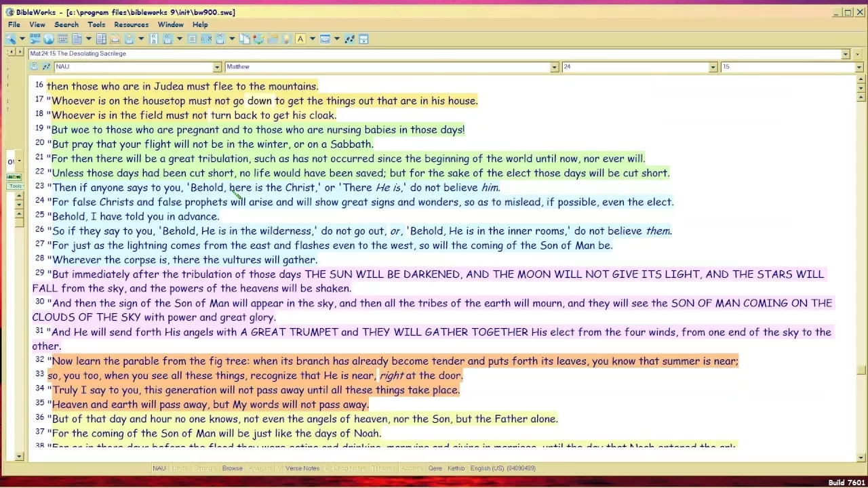Click the window layout toolbar icon

tap(325, 39)
